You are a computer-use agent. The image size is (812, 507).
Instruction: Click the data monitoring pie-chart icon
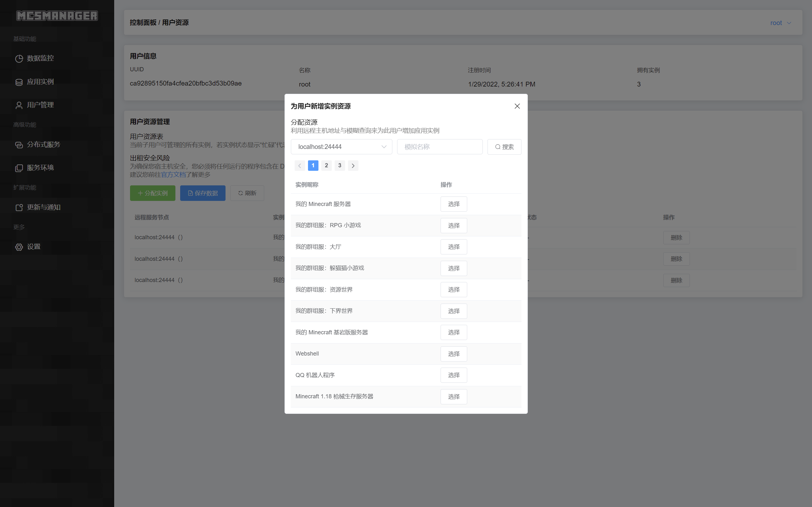point(19,58)
